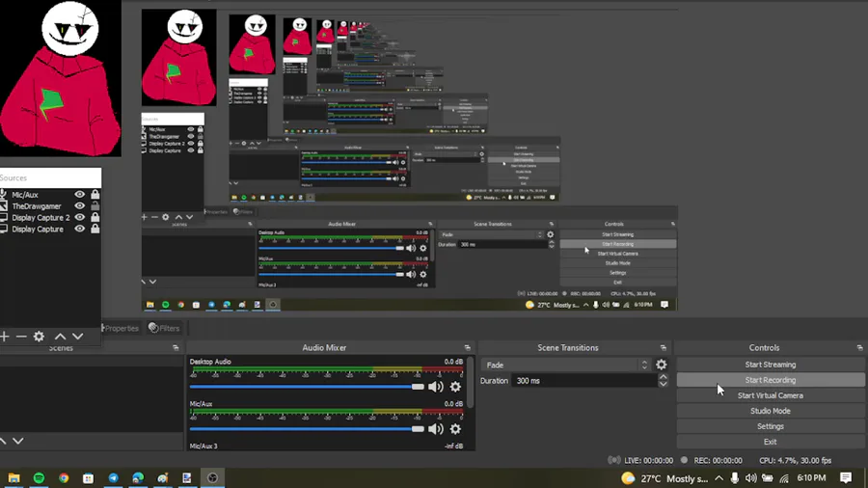Open Telegram from the taskbar
This screenshot has height=488, width=868.
tap(113, 478)
